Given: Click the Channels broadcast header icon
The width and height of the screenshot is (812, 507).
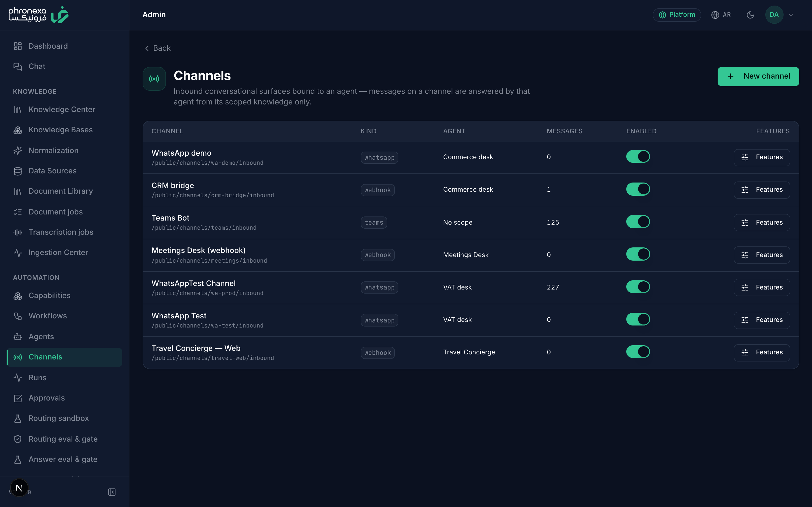Looking at the screenshot, I should [154, 79].
